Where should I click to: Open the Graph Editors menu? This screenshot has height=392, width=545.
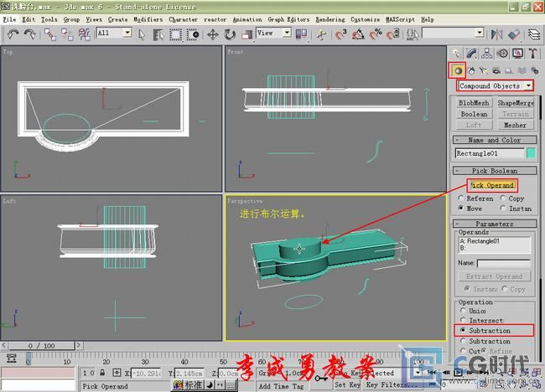[288, 19]
